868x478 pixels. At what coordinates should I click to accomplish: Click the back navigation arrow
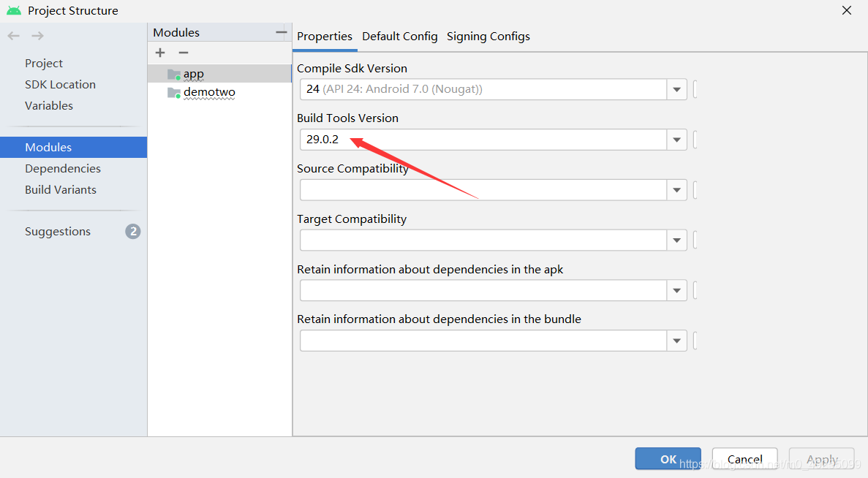coord(12,35)
